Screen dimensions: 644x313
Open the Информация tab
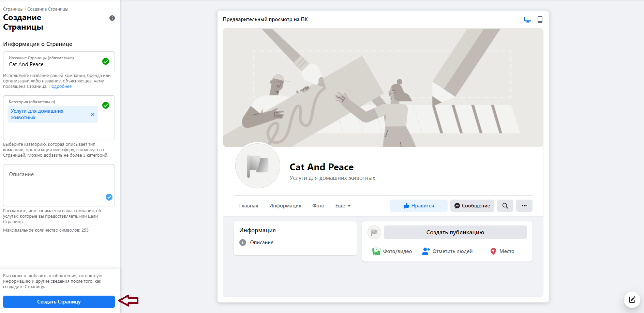285,206
